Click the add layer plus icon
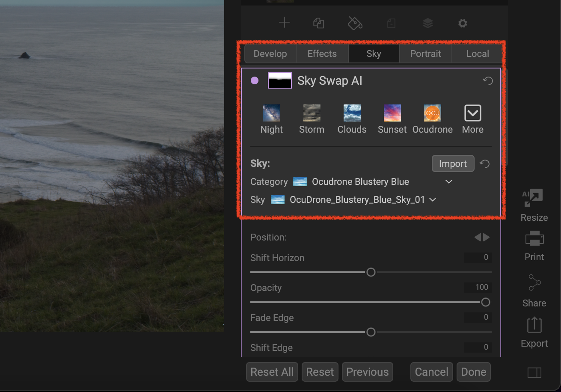 point(284,23)
